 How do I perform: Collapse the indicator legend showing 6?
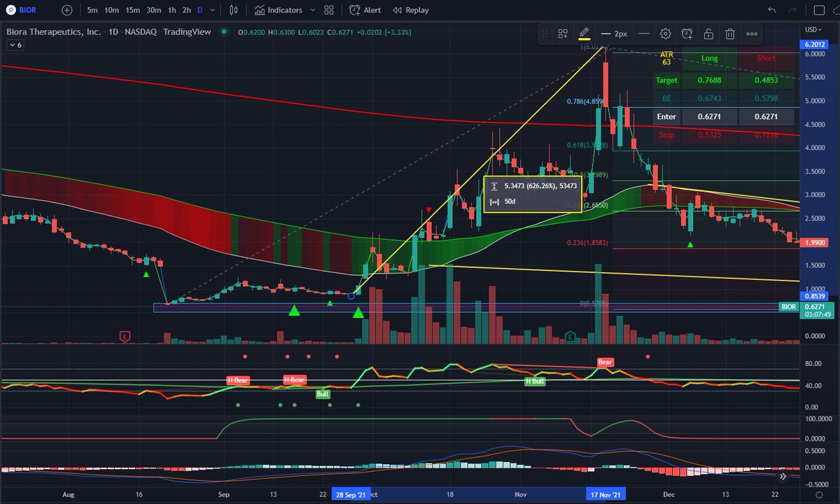point(15,45)
